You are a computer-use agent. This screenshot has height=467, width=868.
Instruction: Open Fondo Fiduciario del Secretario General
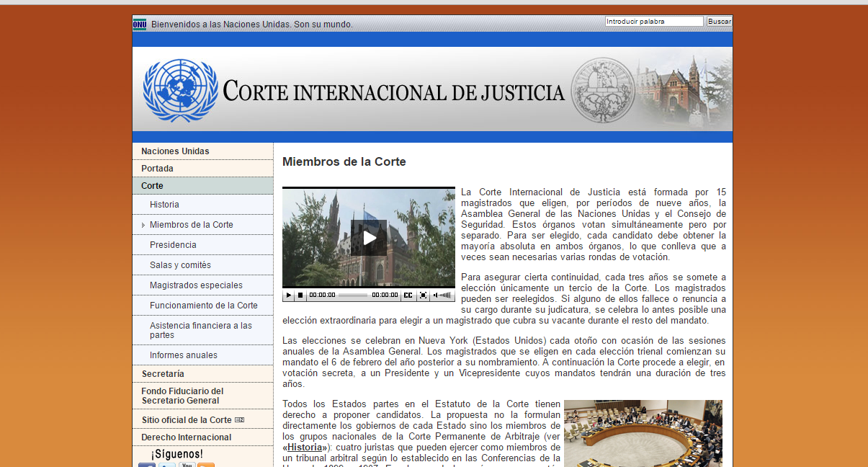pyautogui.click(x=202, y=396)
